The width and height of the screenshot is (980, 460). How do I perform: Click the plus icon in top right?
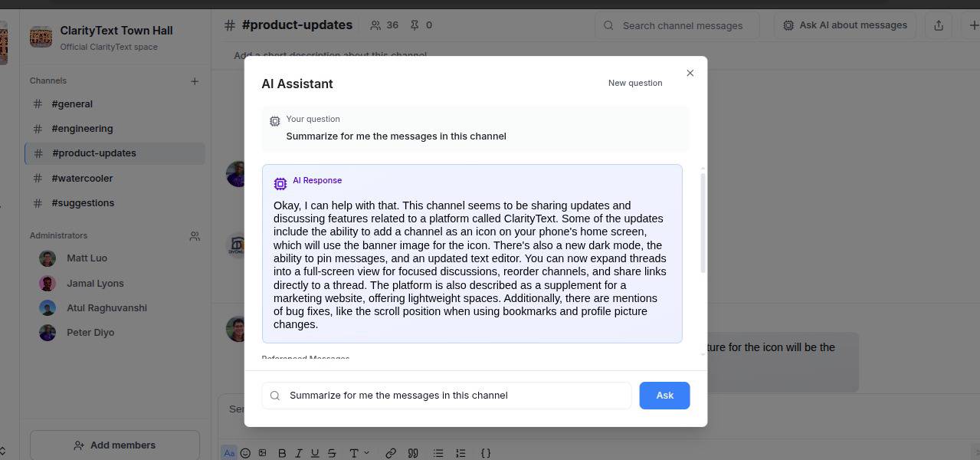pyautogui.click(x=974, y=25)
